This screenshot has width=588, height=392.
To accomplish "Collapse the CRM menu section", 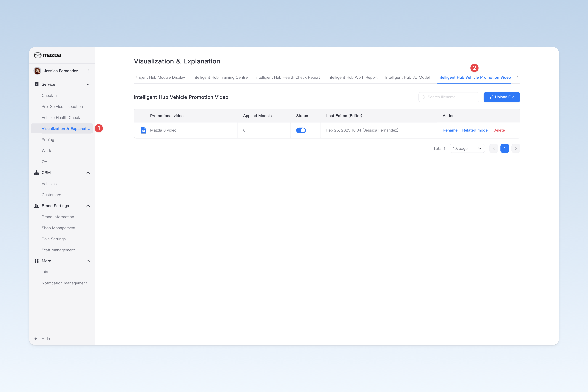I will 88,173.
